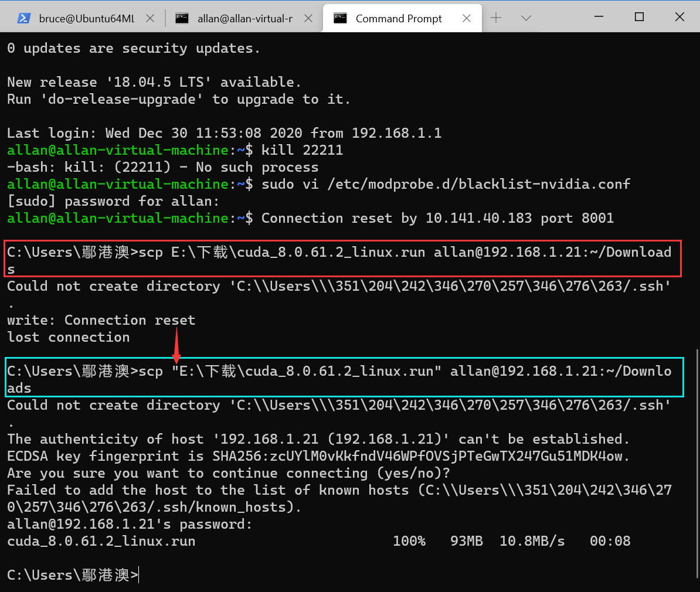Maximize the terminal window
Image resolution: width=700 pixels, height=592 pixels.
pos(639,16)
